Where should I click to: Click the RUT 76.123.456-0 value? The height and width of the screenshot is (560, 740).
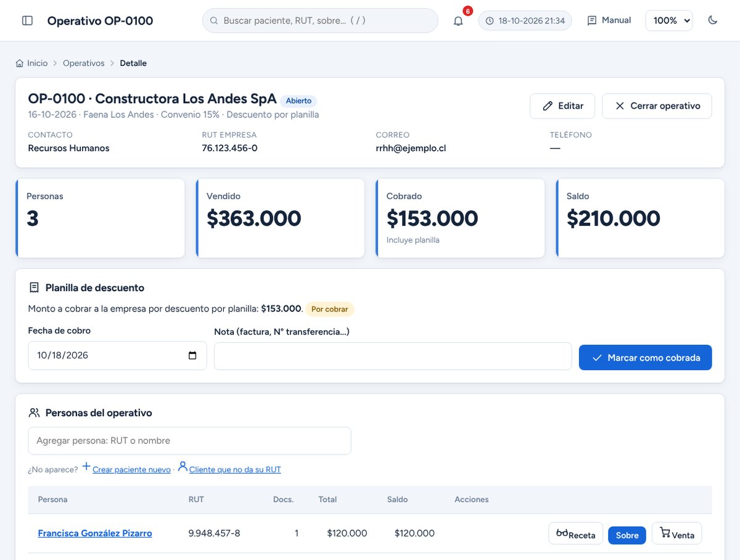click(x=229, y=148)
